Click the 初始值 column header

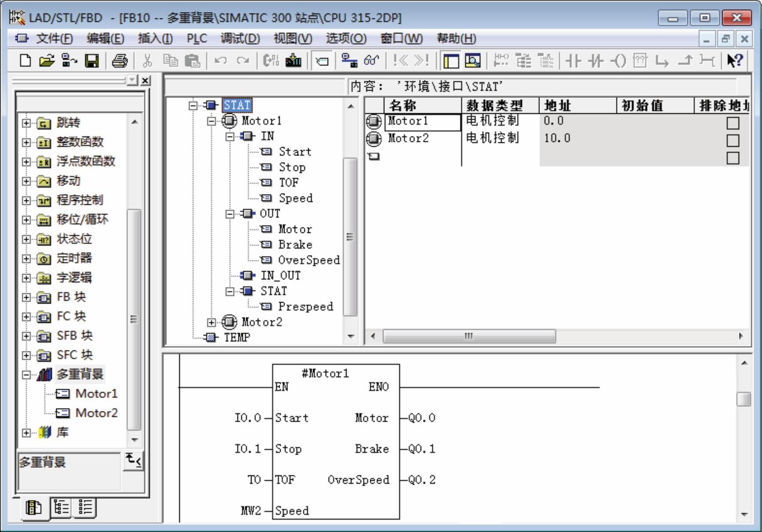[655, 105]
